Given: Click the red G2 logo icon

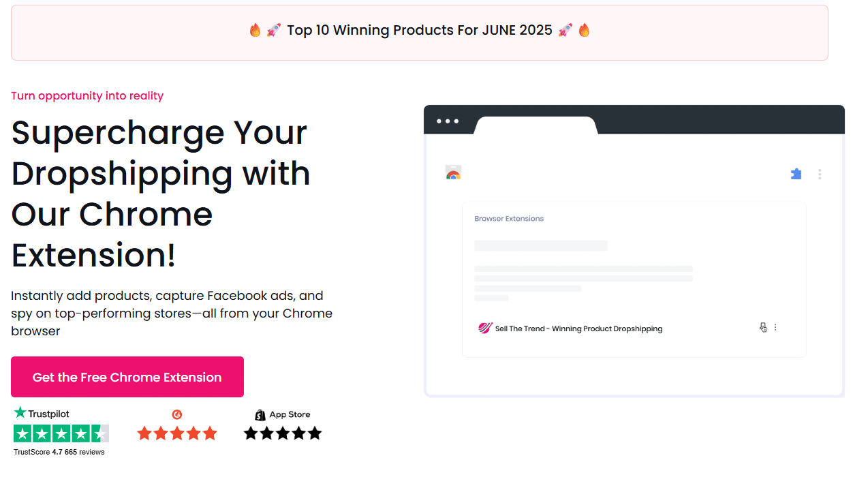Looking at the screenshot, I should pyautogui.click(x=177, y=414).
